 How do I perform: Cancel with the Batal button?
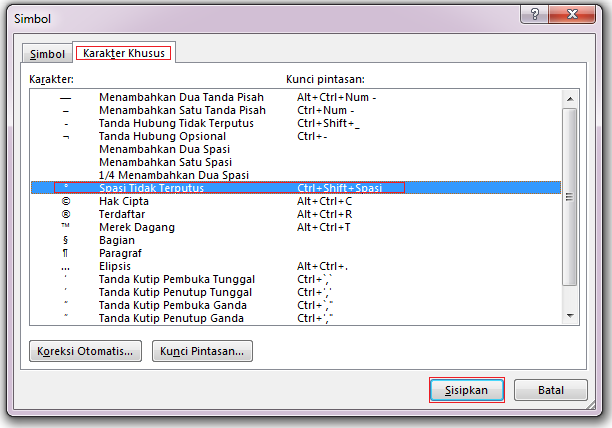pyautogui.click(x=551, y=390)
